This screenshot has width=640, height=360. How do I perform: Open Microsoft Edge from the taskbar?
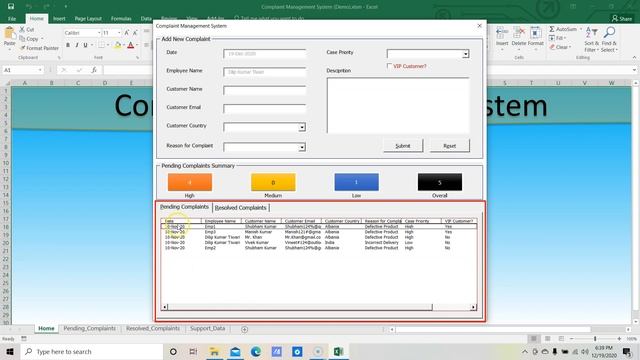pyautogui.click(x=256, y=351)
